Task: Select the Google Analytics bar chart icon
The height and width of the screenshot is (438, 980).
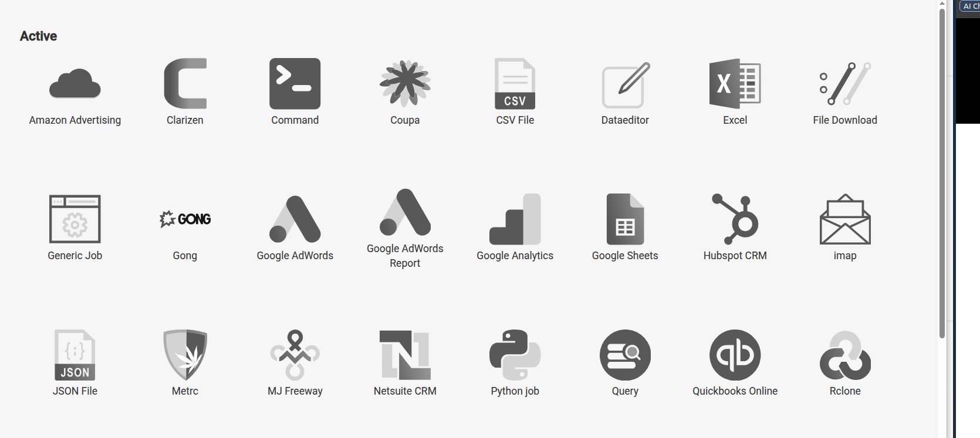Action: 515,219
